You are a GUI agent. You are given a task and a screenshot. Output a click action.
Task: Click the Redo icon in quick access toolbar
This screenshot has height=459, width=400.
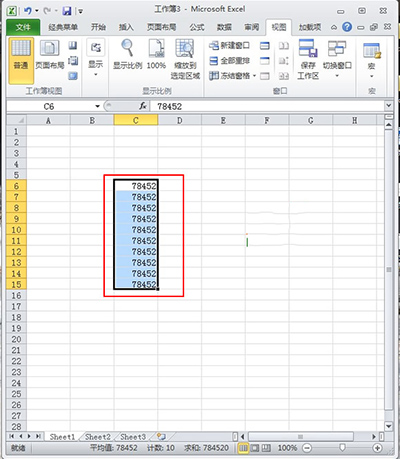coord(47,11)
